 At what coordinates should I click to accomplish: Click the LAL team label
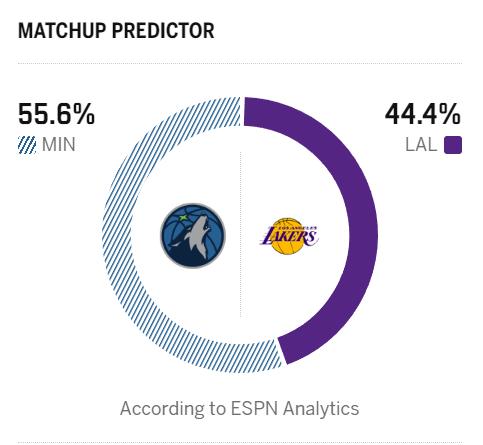click(x=421, y=145)
